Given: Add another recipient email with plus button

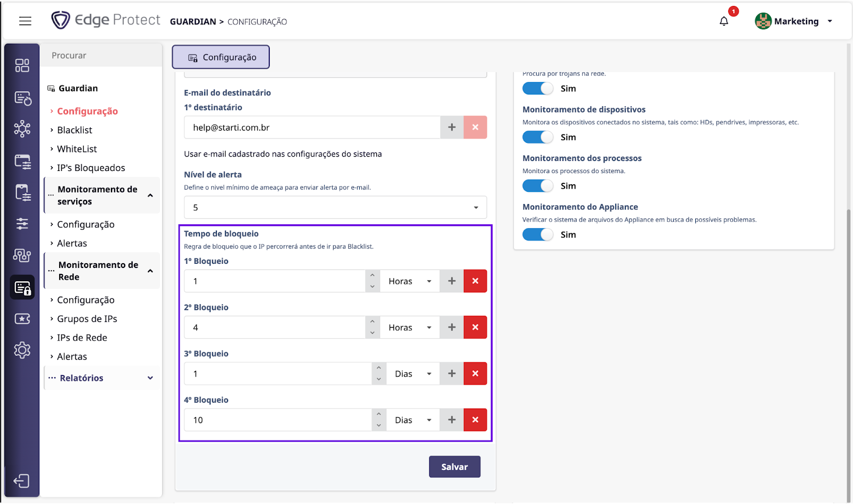Looking at the screenshot, I should 452,127.
